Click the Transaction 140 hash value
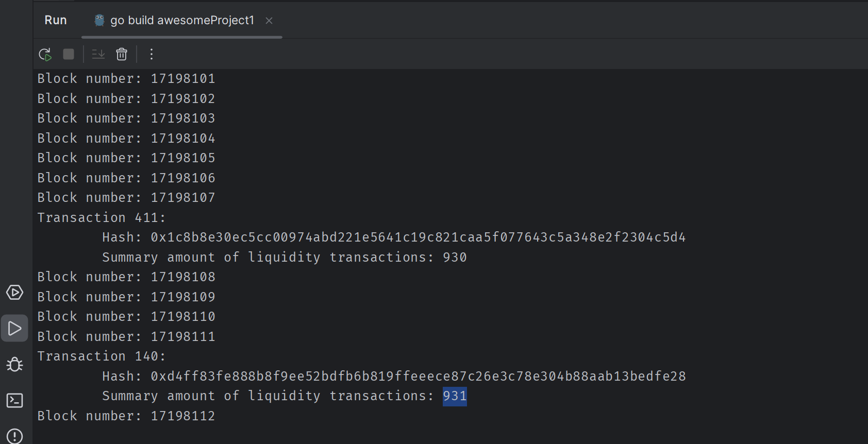This screenshot has height=444, width=868. pyautogui.click(x=418, y=377)
